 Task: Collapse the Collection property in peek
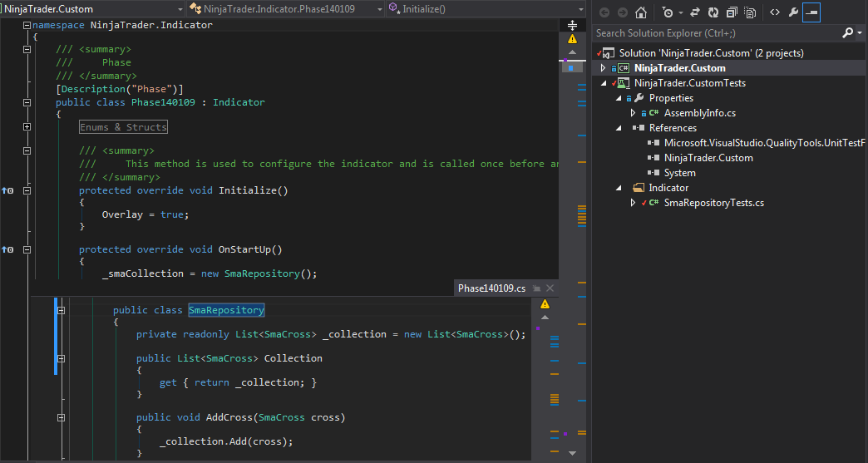click(61, 358)
